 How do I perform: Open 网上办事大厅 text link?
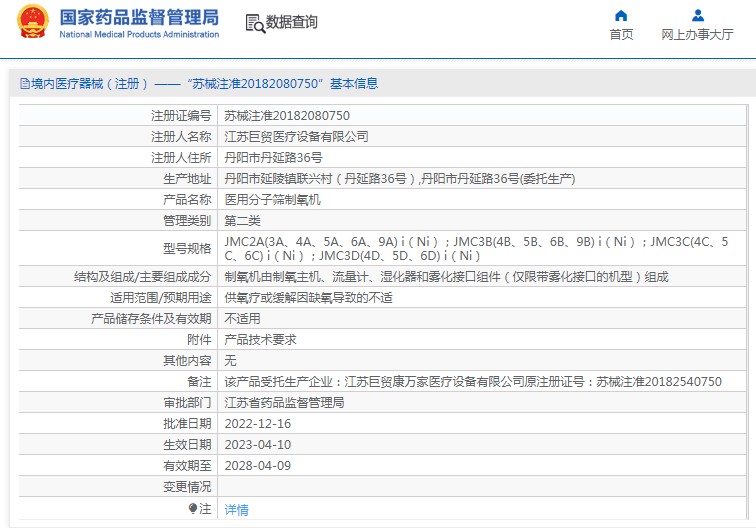[x=697, y=35]
